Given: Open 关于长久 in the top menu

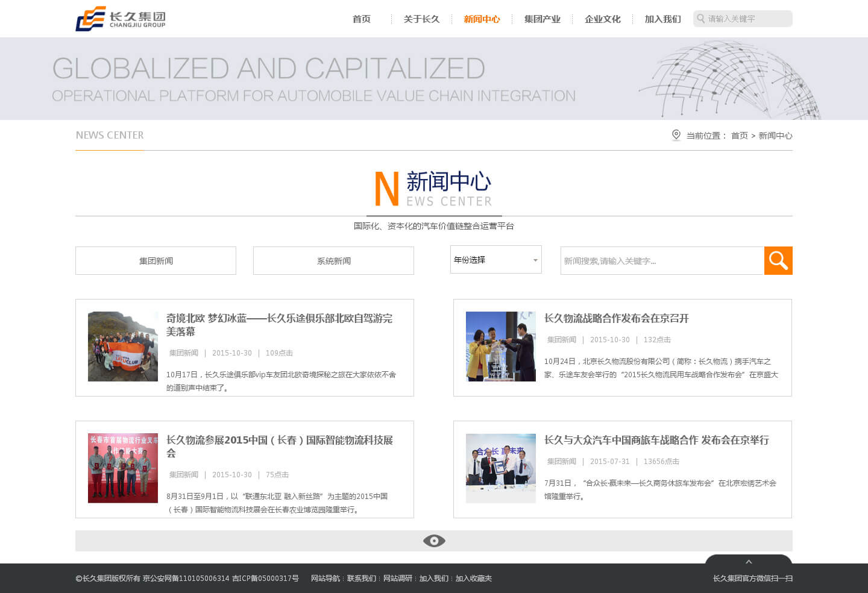Looking at the screenshot, I should 422,19.
